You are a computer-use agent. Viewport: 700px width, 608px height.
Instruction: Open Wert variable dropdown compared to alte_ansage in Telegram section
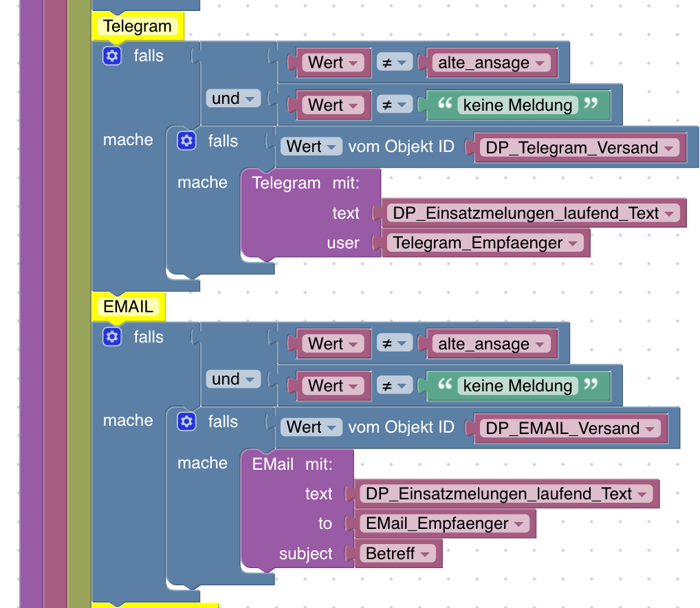click(333, 63)
